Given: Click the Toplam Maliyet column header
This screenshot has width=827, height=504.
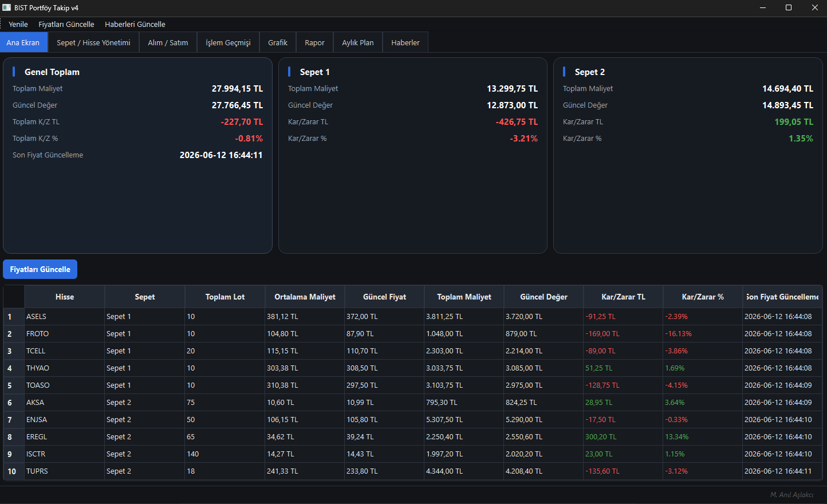Looking at the screenshot, I should pyautogui.click(x=464, y=297).
